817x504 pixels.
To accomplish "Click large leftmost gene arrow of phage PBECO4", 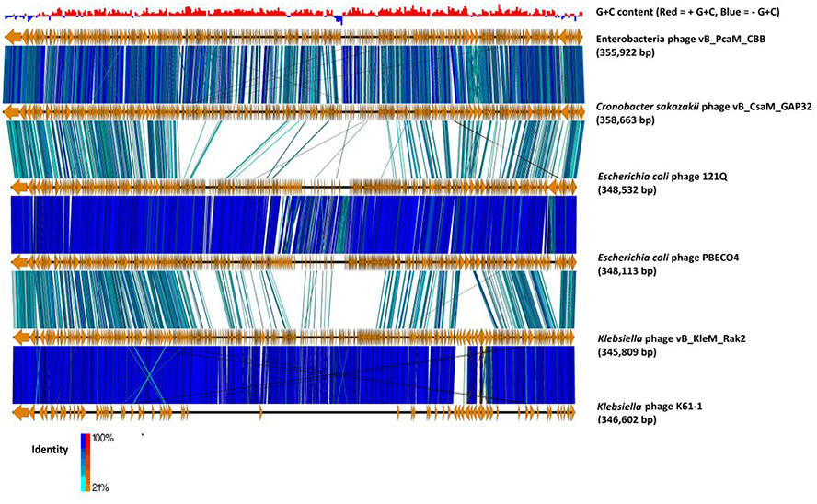I will (x=19, y=262).
